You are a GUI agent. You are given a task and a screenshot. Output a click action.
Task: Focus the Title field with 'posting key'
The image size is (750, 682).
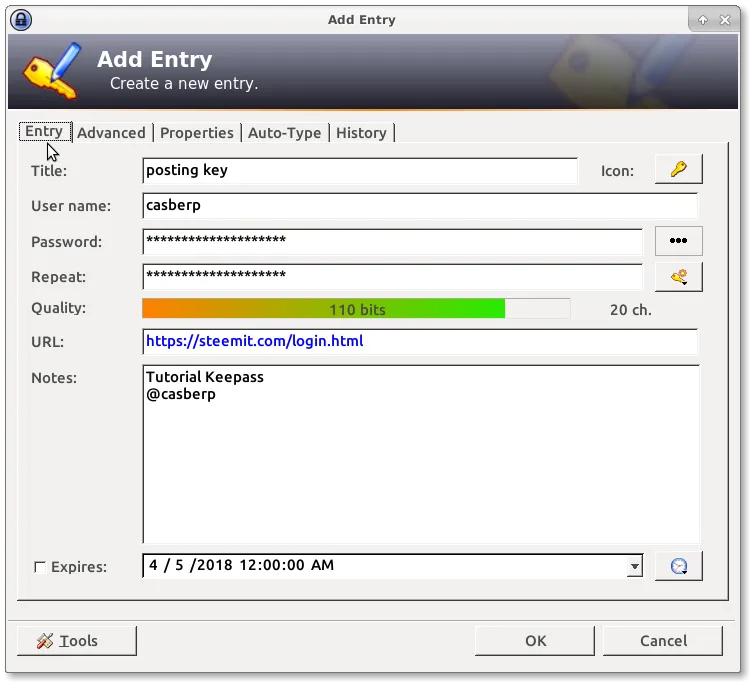click(360, 171)
